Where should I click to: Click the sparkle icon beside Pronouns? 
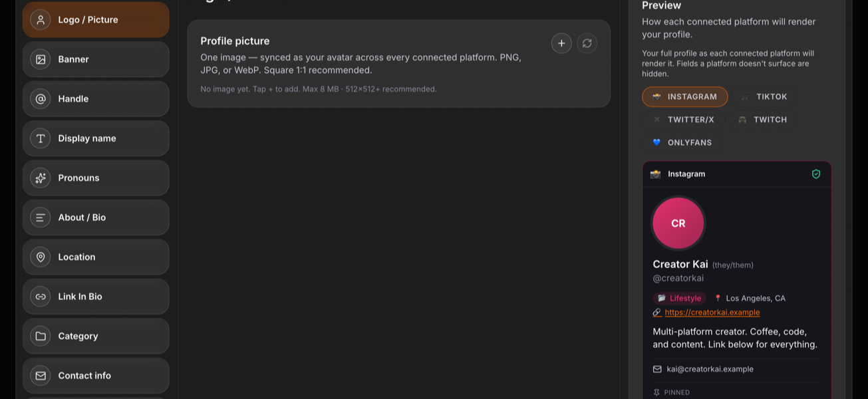tap(41, 178)
